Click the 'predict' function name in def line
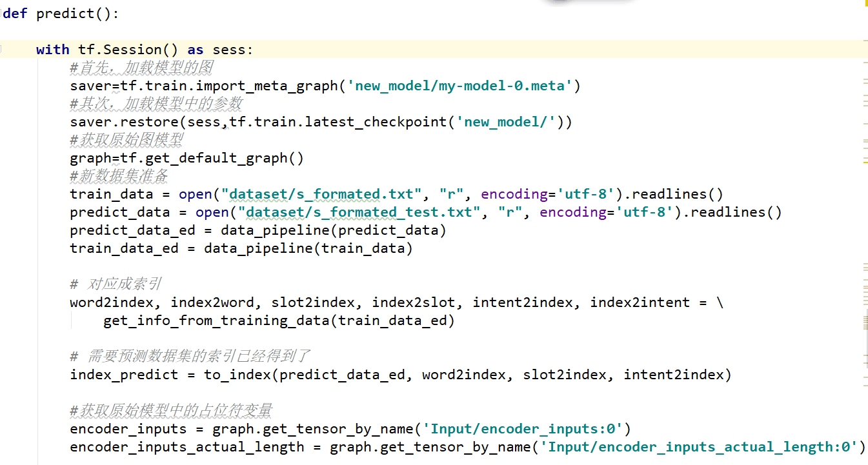Viewport: 868px width, 465px height. tap(66, 14)
